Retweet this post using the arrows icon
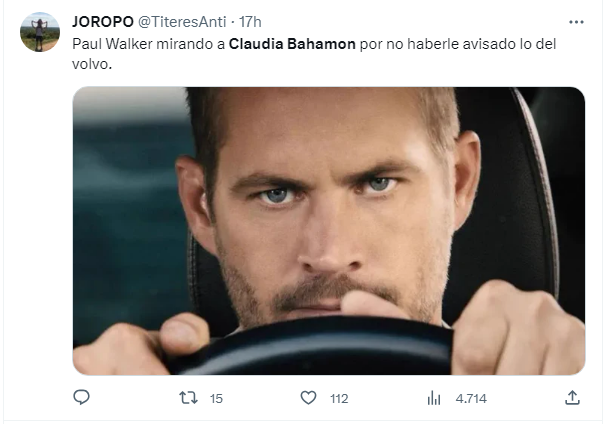The width and height of the screenshot is (614, 424). pos(188,398)
